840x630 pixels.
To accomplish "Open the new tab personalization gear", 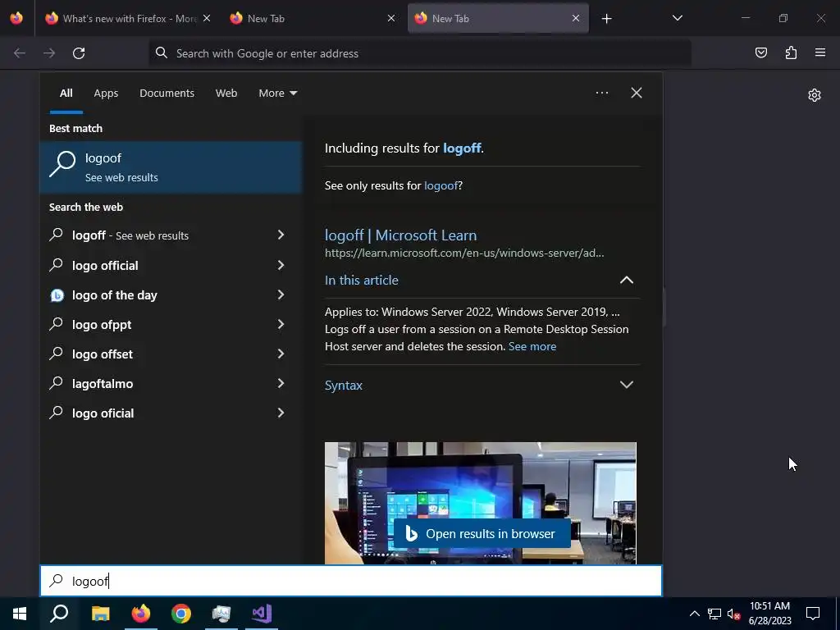I will coord(815,95).
